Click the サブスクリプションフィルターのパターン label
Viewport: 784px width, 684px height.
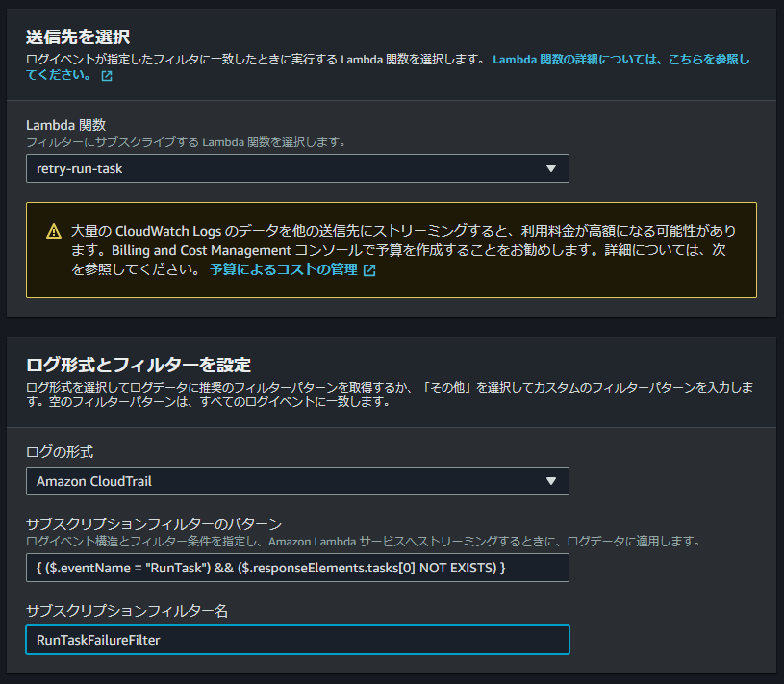(x=154, y=524)
